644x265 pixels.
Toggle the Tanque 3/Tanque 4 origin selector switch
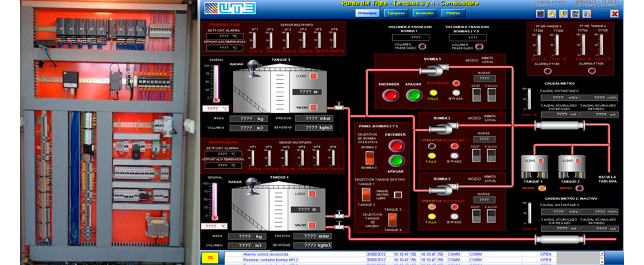point(392,220)
